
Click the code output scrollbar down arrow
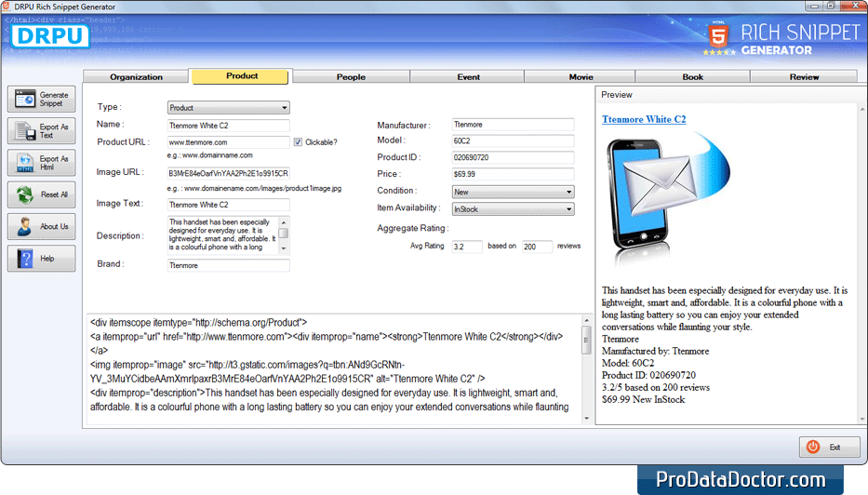click(x=587, y=418)
